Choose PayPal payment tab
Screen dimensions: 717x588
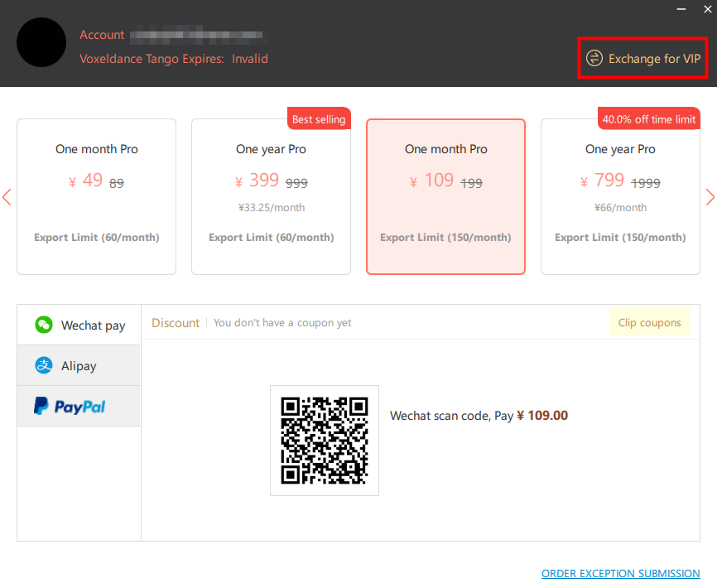tap(79, 406)
